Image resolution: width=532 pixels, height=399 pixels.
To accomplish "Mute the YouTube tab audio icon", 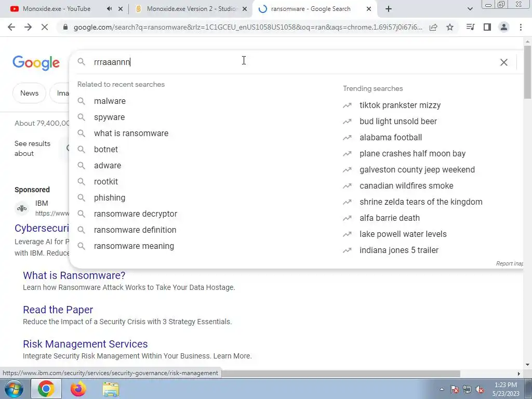I will click(109, 9).
